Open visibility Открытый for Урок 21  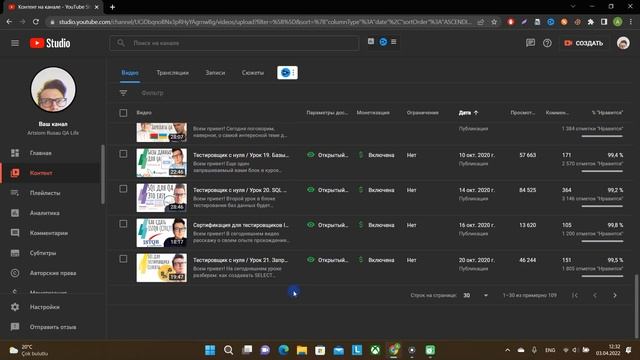click(328, 260)
